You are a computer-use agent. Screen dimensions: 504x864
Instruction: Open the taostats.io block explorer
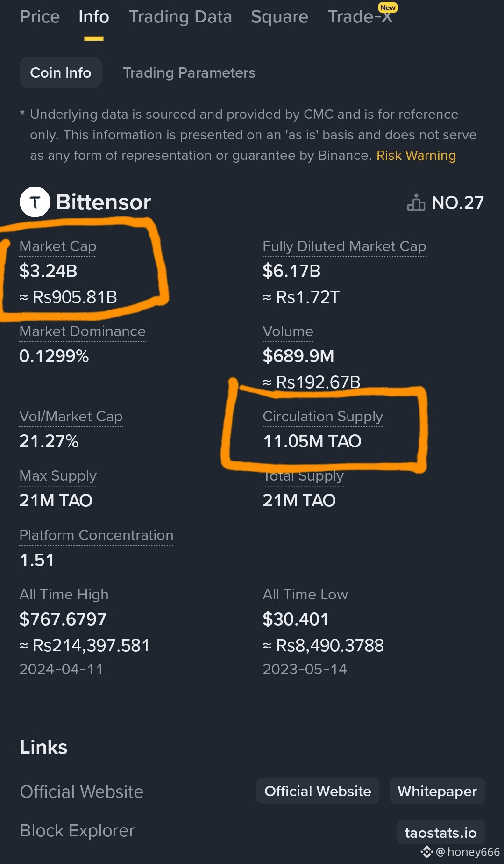tap(440, 833)
